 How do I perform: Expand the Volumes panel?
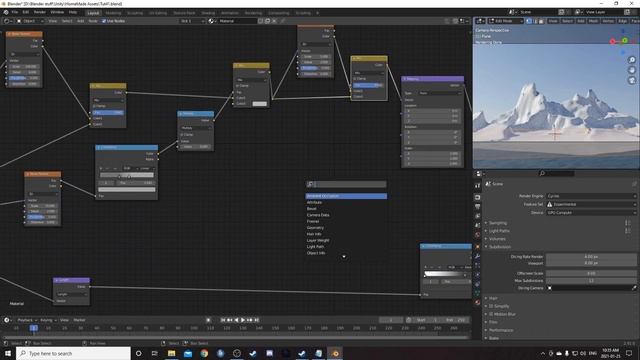497,239
